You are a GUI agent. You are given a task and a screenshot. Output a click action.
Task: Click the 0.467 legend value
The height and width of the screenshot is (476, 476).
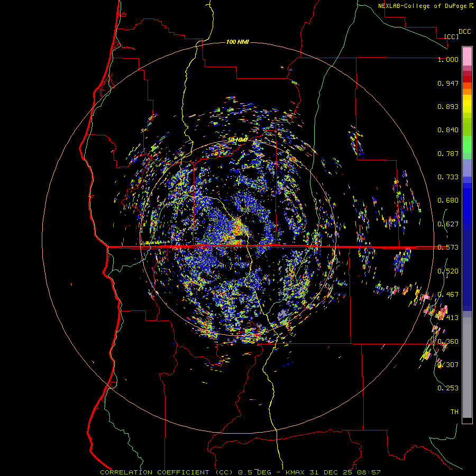point(448,295)
